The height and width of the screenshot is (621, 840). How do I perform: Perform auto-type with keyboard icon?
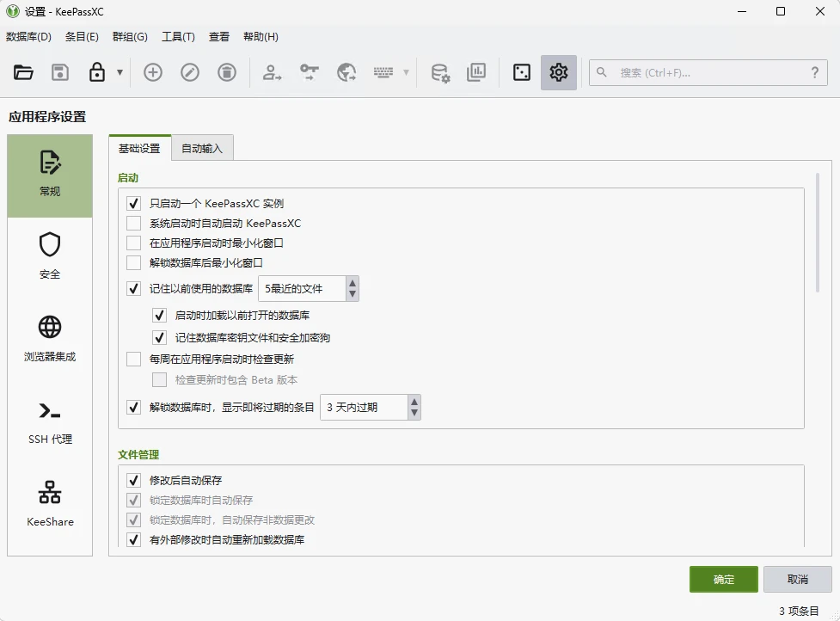click(383, 72)
